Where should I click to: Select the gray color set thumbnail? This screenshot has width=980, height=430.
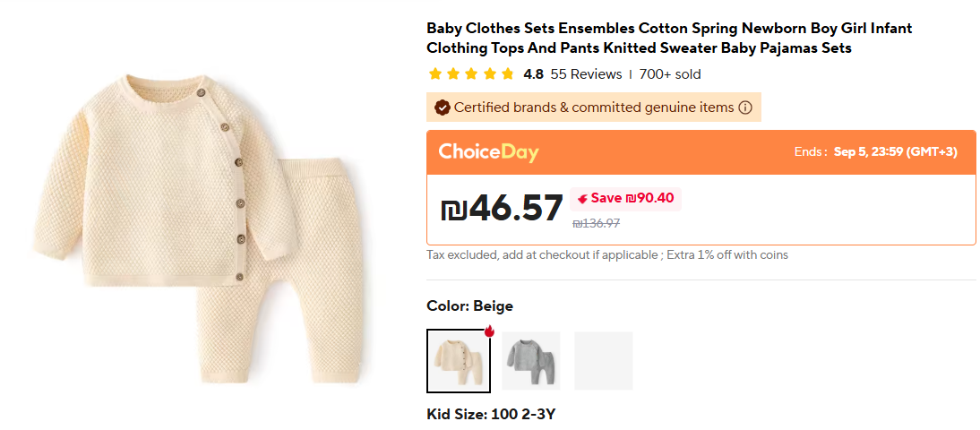[x=530, y=361]
